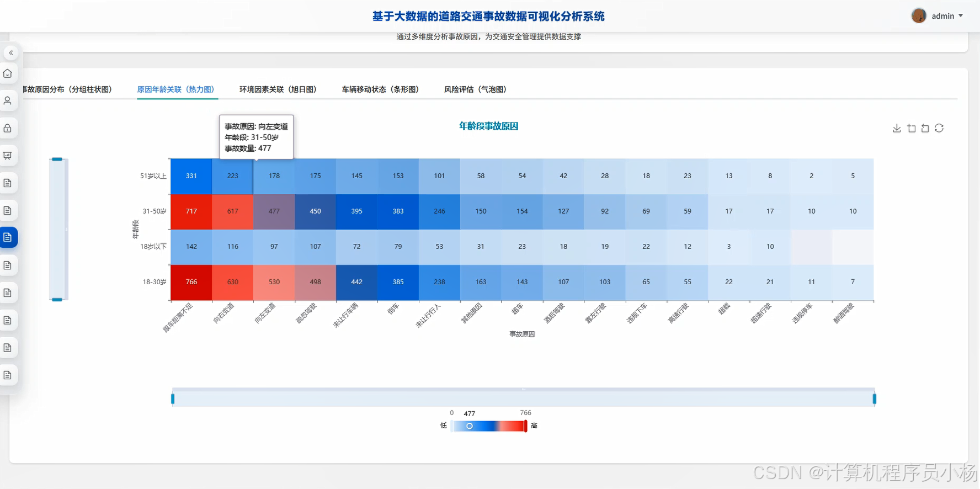Select the 原因年龄关联（热力图）tab
Viewport: 980px width, 489px height.
176,89
